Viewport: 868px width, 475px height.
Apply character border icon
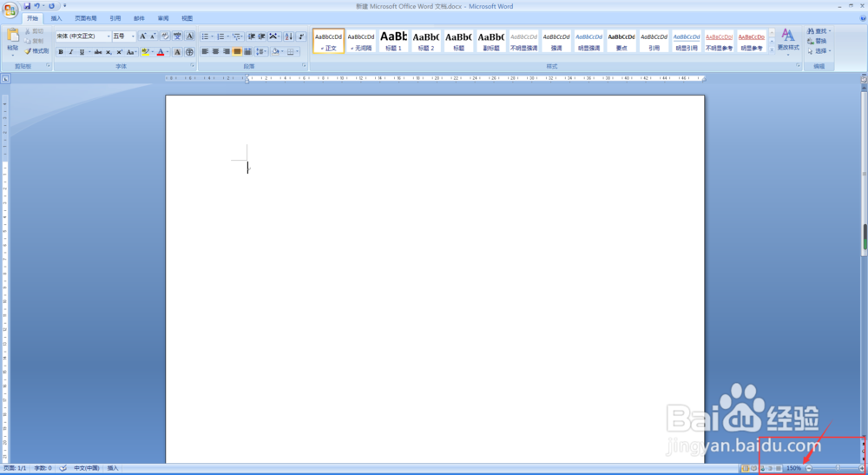[x=190, y=36]
